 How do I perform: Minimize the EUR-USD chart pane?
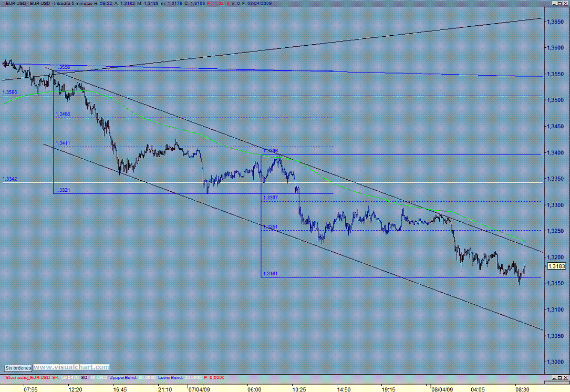click(x=554, y=3)
